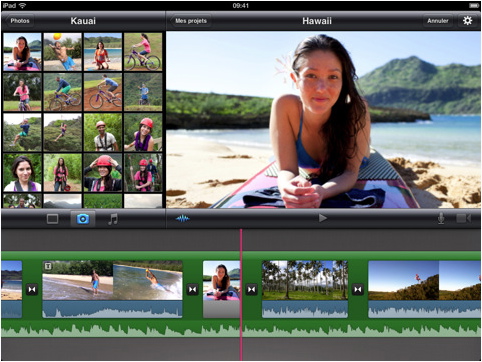Edit transition before the surfing clip
482x362 pixels.
click(x=32, y=289)
